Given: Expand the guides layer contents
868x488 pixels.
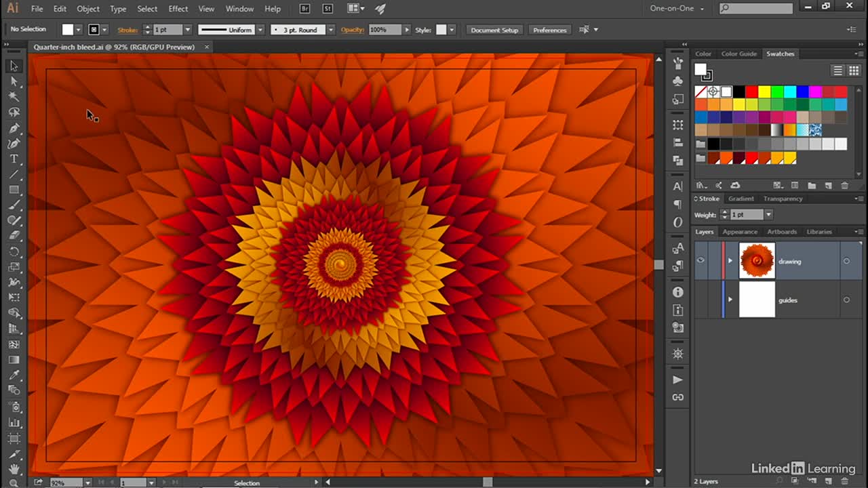Looking at the screenshot, I should click(730, 300).
